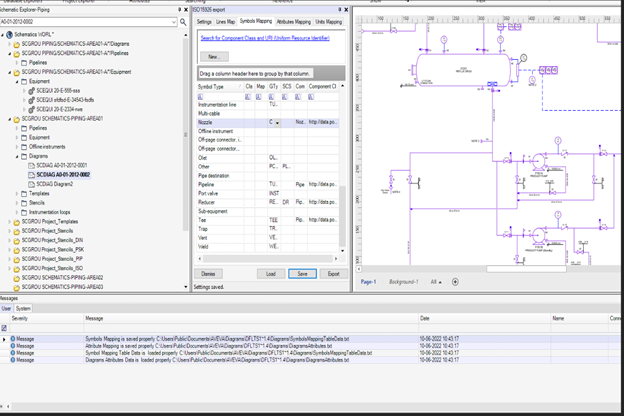
Task: Open the Units Mapping tab
Action: (329, 22)
